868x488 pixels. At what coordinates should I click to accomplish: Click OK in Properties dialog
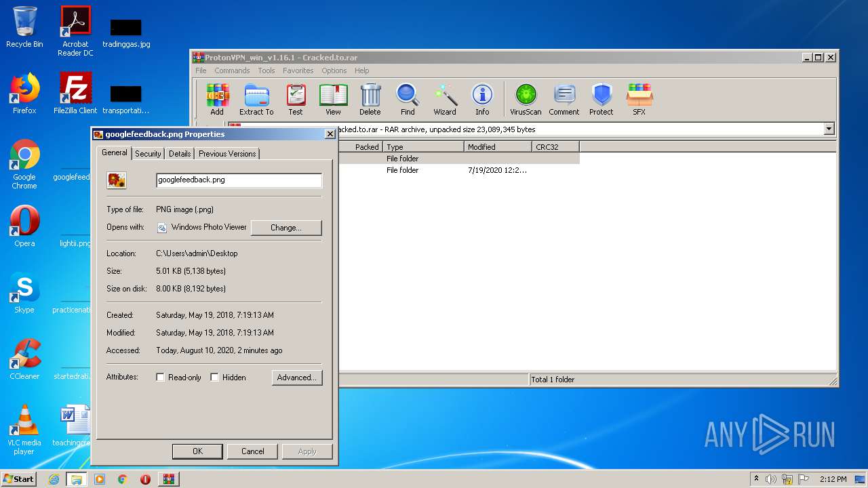tap(197, 451)
